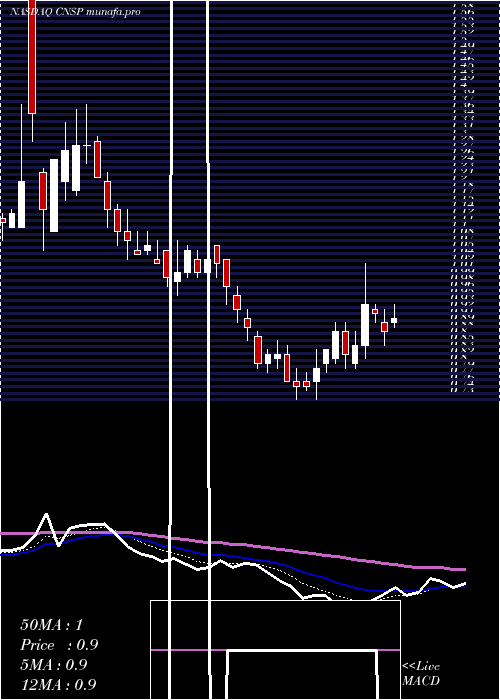Screen dimensions: 500x700
Task: Select the Price : 0.9 readout
Action: pyautogui.click(x=59, y=645)
